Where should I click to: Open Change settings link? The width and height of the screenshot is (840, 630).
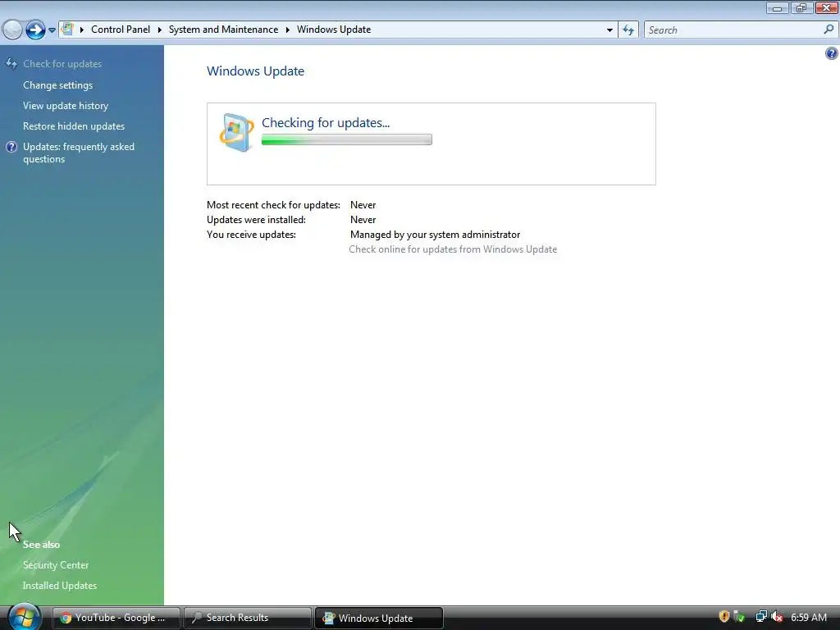coord(58,85)
